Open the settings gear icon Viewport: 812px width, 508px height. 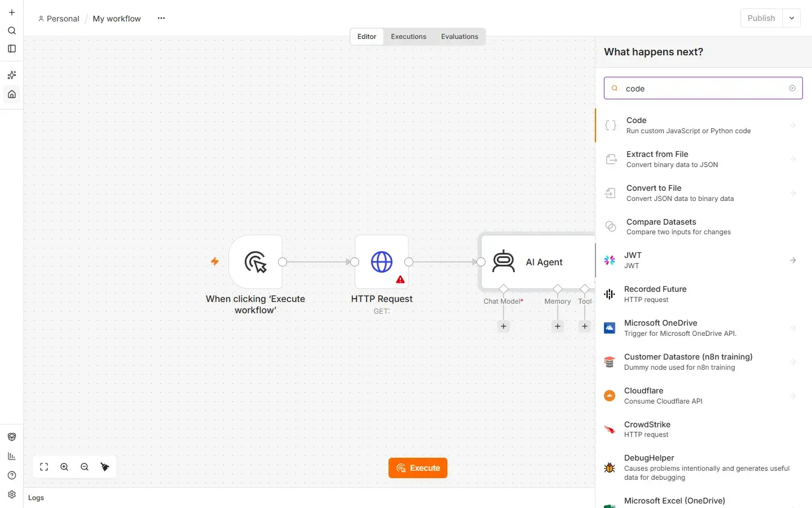pos(12,494)
